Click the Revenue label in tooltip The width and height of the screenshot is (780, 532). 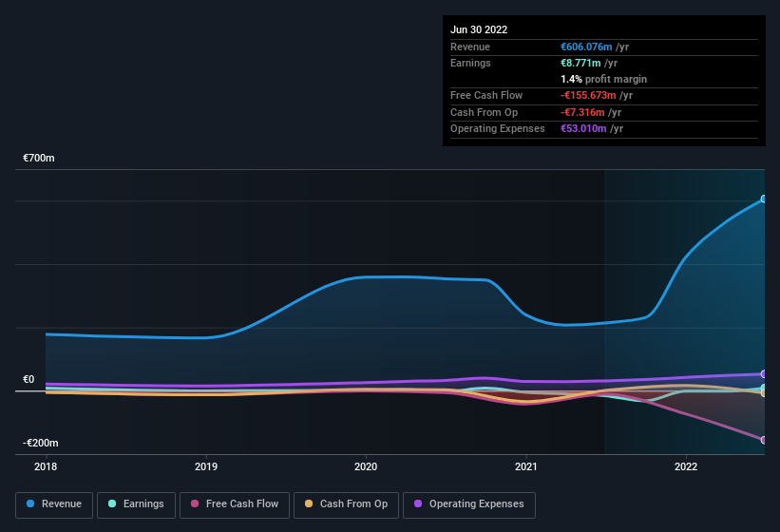coord(470,47)
